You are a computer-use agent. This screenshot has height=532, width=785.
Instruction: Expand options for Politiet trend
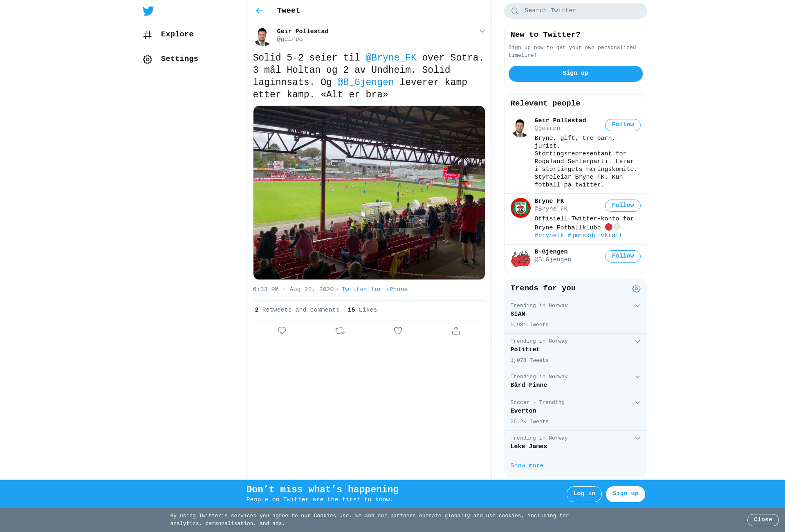click(637, 341)
